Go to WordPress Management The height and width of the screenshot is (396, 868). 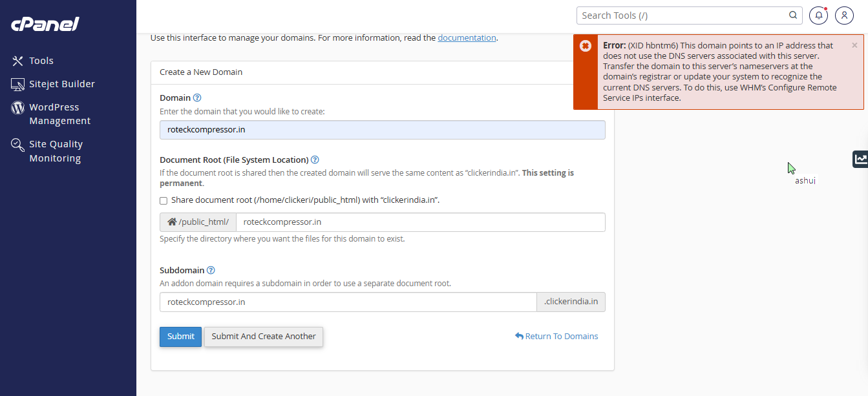click(59, 114)
